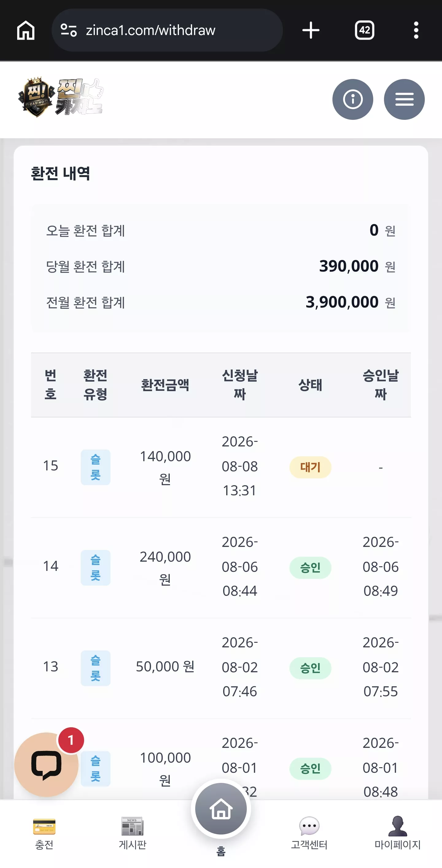Open the live chat bubble with notification badge
The height and width of the screenshot is (868, 442).
pos(46,764)
